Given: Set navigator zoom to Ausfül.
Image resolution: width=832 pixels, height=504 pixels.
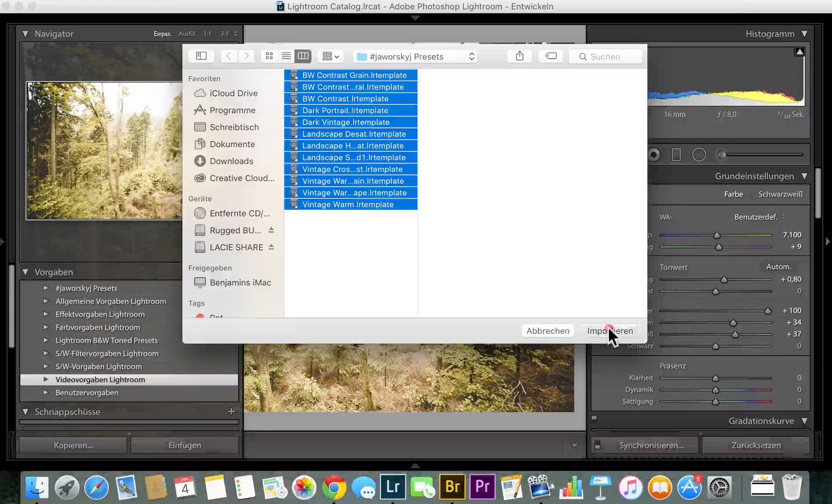Looking at the screenshot, I should click(187, 34).
